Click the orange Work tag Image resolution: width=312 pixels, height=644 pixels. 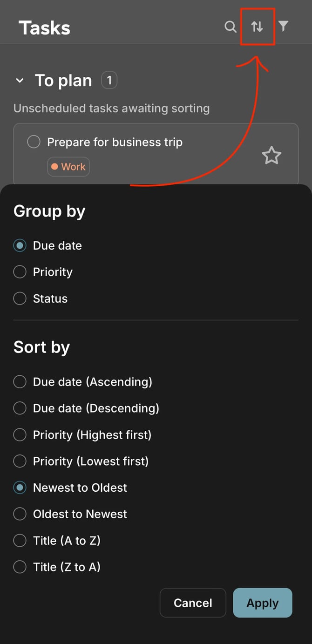pyautogui.click(x=68, y=167)
